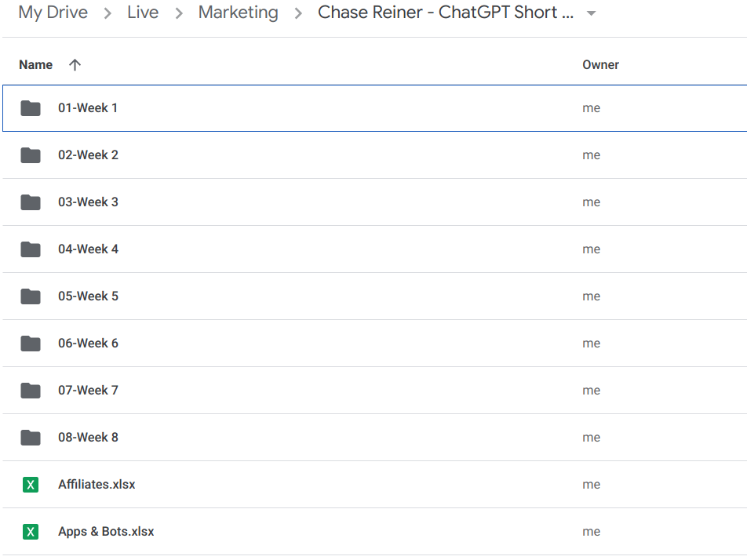The height and width of the screenshot is (560, 747).
Task: Open the Live folder link
Action: tap(143, 13)
